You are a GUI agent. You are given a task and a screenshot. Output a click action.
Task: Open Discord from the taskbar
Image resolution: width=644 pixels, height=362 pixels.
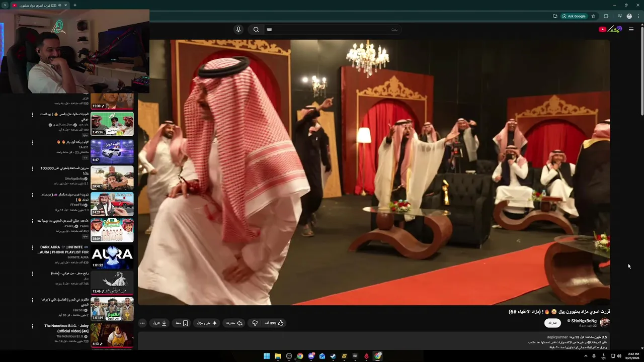tap(311, 356)
